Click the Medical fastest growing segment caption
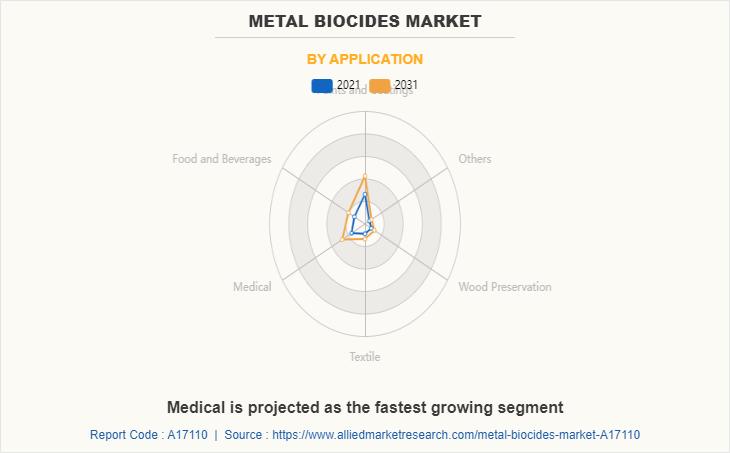The height and width of the screenshot is (453, 730). pyautogui.click(x=365, y=407)
